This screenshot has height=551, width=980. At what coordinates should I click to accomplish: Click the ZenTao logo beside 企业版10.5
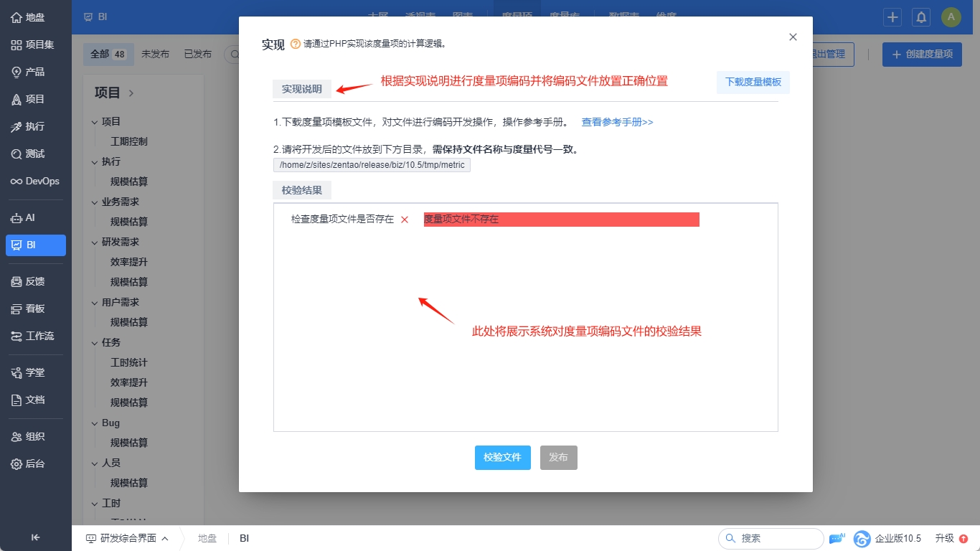pyautogui.click(x=862, y=539)
